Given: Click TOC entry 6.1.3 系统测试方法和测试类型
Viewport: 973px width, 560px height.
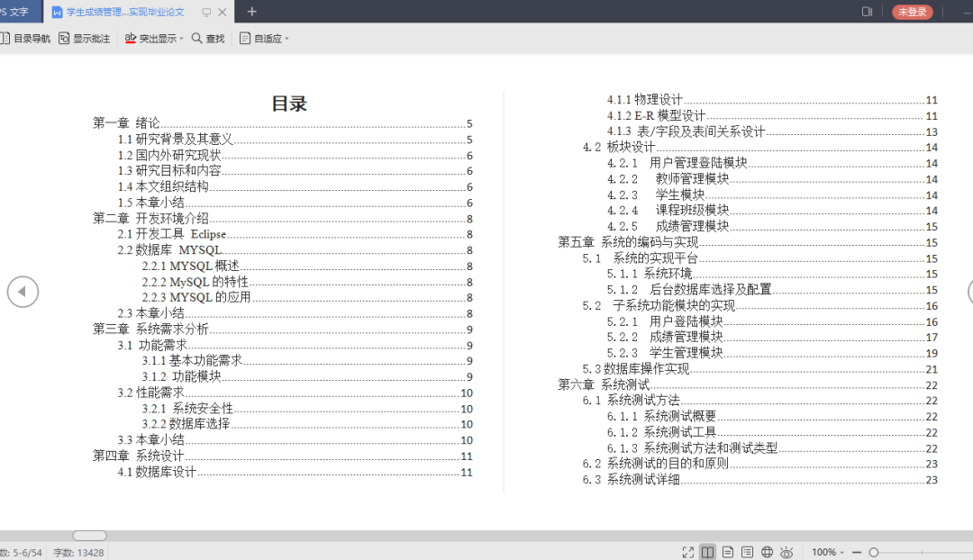Looking at the screenshot, I should (x=772, y=448).
